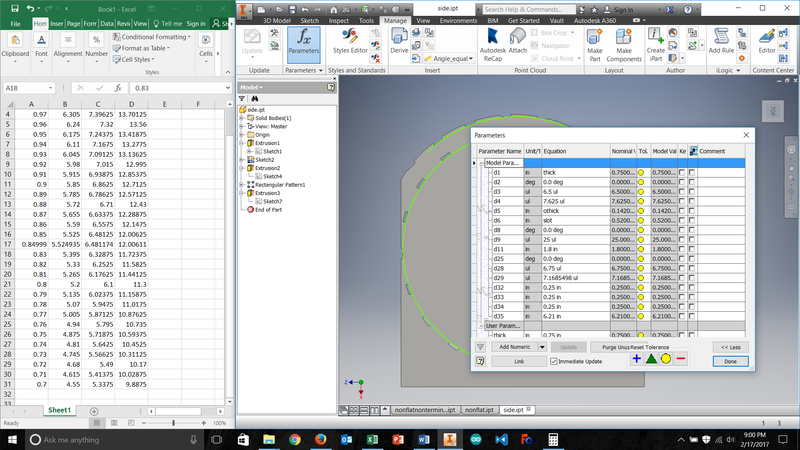Click the blue plus tolerance icon
800x450 pixels.
pos(636,359)
